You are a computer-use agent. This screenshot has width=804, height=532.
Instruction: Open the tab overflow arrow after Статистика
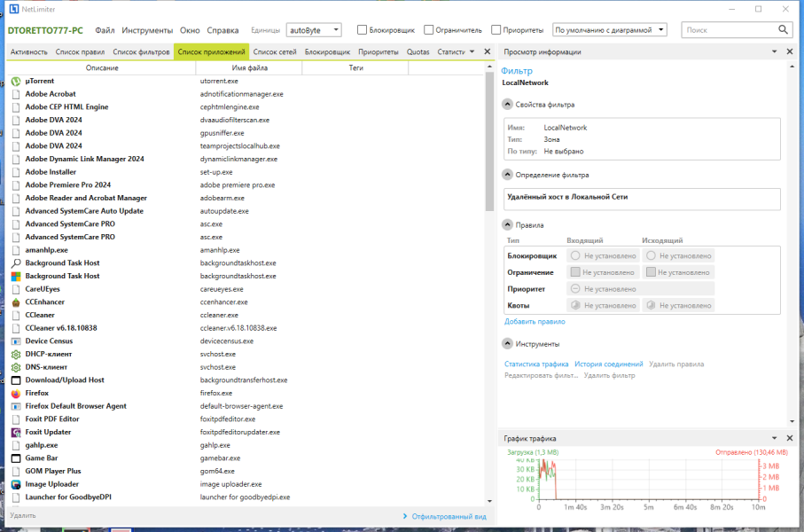tap(472, 51)
